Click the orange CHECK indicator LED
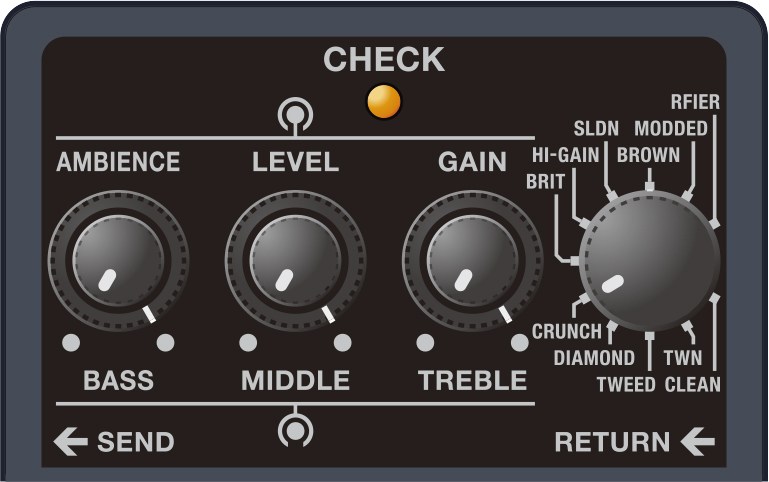The height and width of the screenshot is (482, 769). 384,102
